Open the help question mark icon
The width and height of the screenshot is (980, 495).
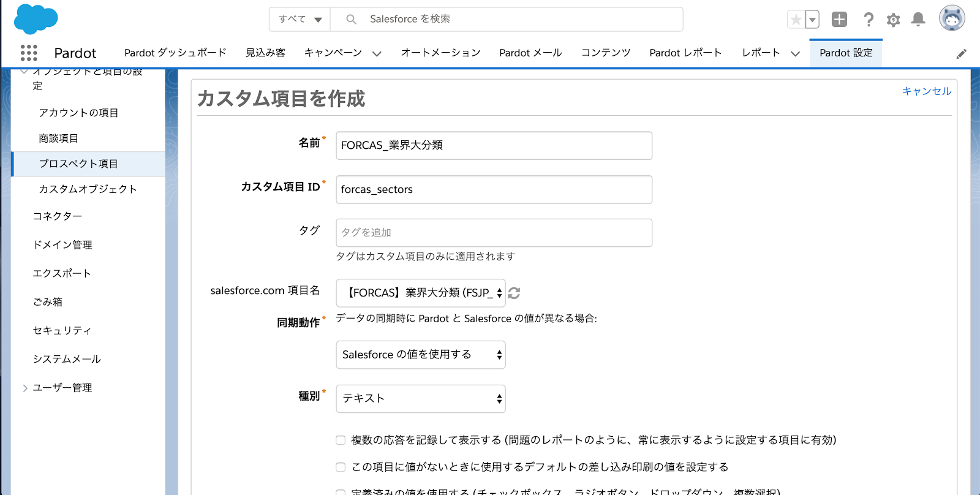(x=868, y=20)
